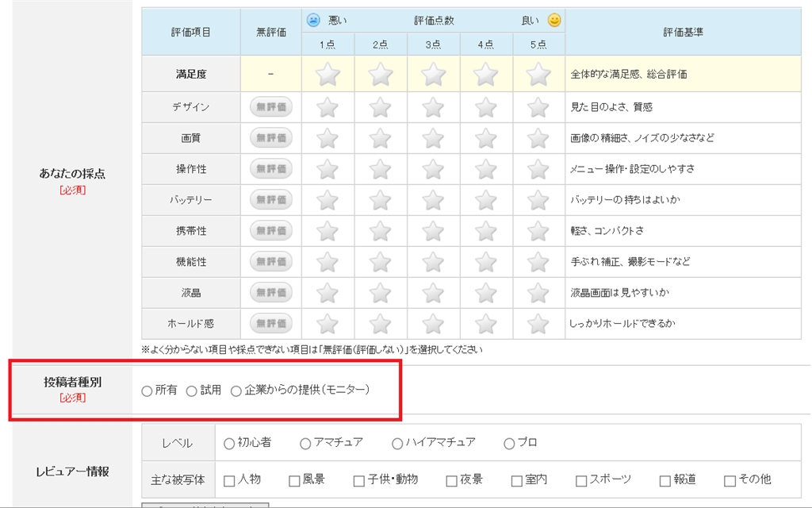Select the 5点 star for 画質
The image size is (812, 508).
click(x=538, y=138)
